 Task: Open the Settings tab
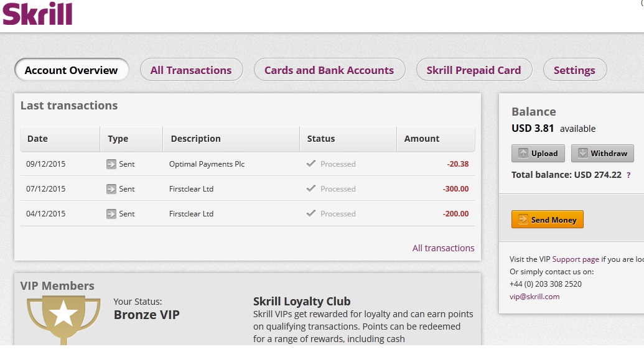(574, 70)
